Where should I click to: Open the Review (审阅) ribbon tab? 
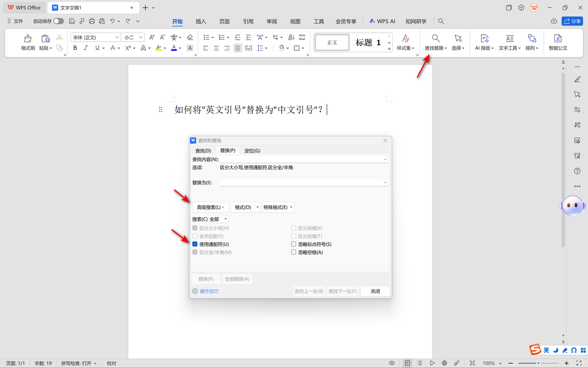point(272,21)
